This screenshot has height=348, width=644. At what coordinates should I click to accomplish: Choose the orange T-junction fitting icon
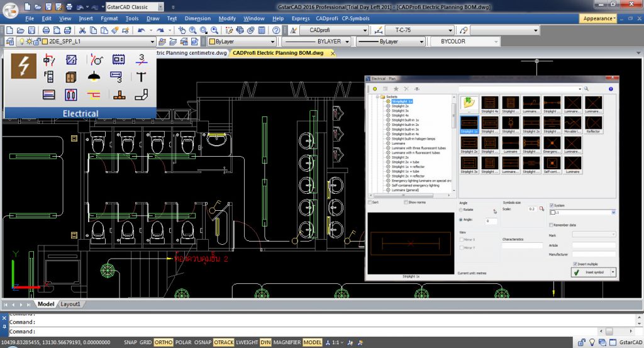point(119,95)
